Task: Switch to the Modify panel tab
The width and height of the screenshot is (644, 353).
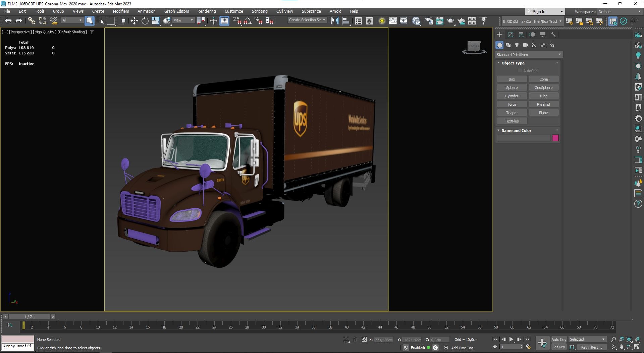Action: coord(511,35)
